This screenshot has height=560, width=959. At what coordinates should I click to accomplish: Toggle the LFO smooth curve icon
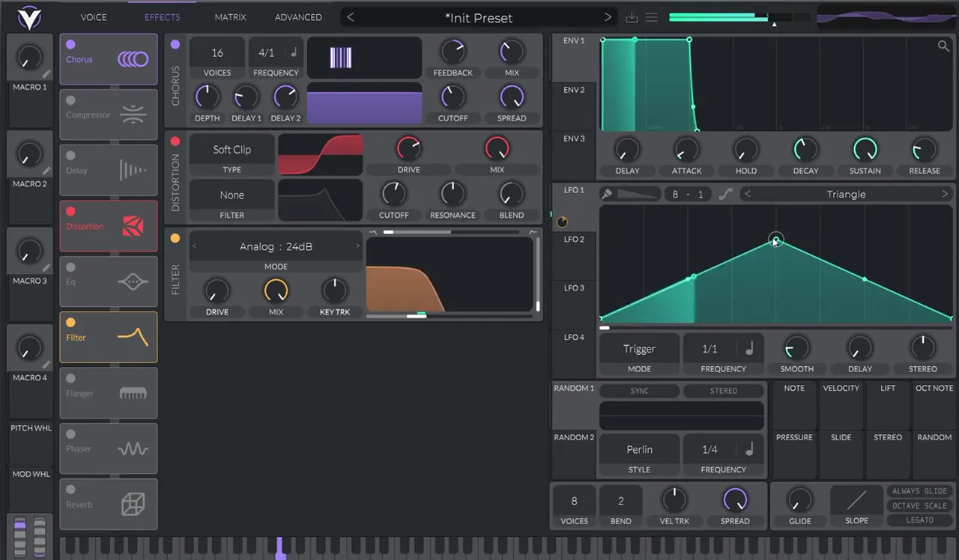[x=725, y=194]
